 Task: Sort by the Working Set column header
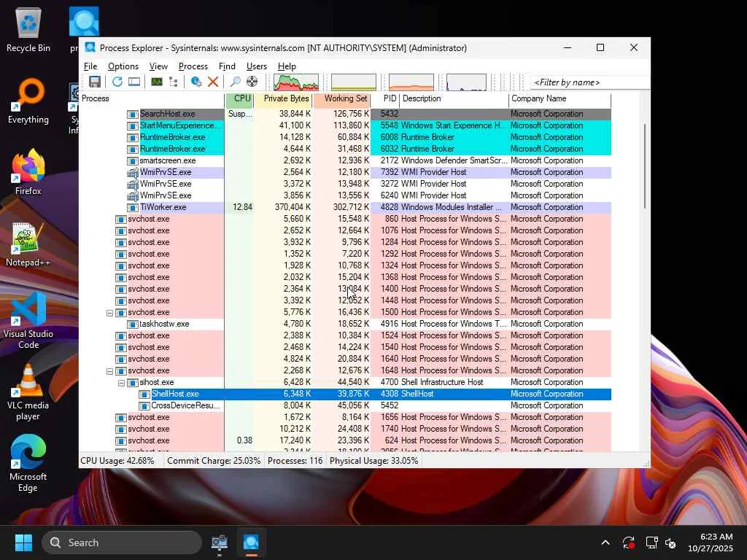coord(342,98)
